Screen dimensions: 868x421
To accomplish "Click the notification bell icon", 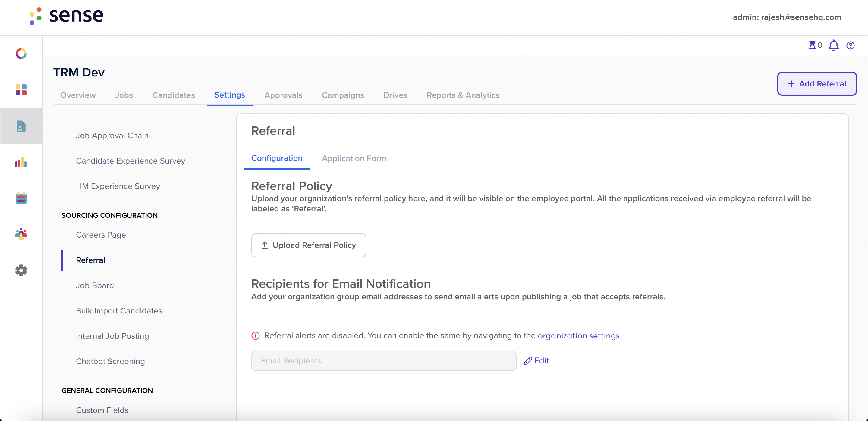I will point(834,45).
